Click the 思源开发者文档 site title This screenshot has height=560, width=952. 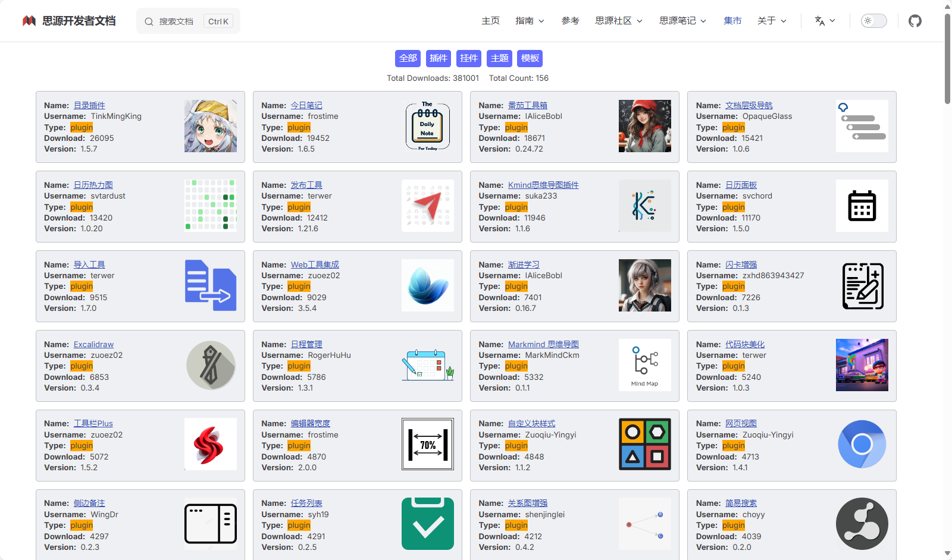[x=79, y=21]
